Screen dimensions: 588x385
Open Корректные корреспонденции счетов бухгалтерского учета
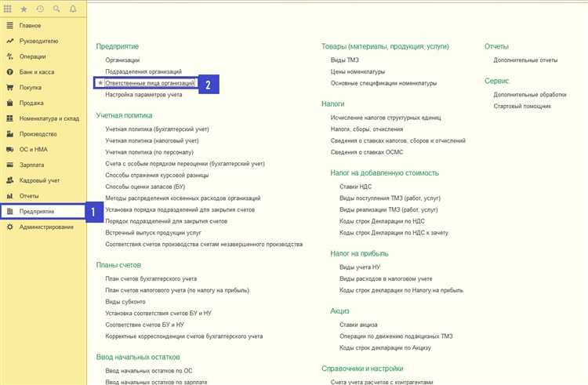tap(184, 336)
